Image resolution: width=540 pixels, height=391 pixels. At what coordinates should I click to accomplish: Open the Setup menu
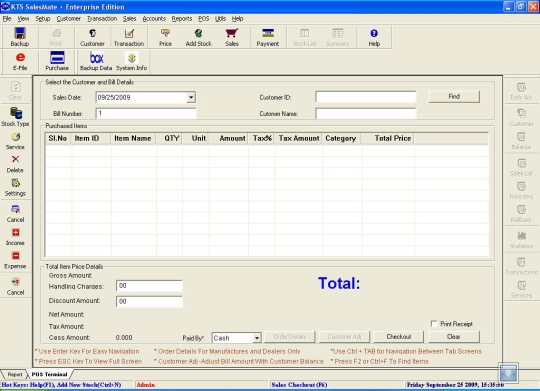click(x=43, y=19)
